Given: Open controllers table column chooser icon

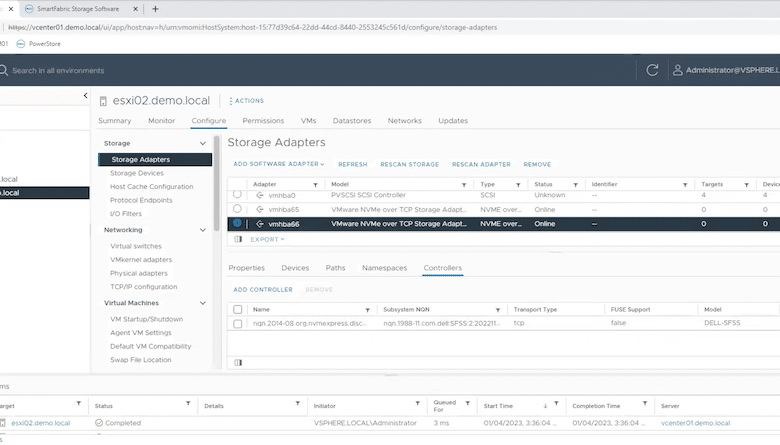Looking at the screenshot, I should click(x=238, y=362).
